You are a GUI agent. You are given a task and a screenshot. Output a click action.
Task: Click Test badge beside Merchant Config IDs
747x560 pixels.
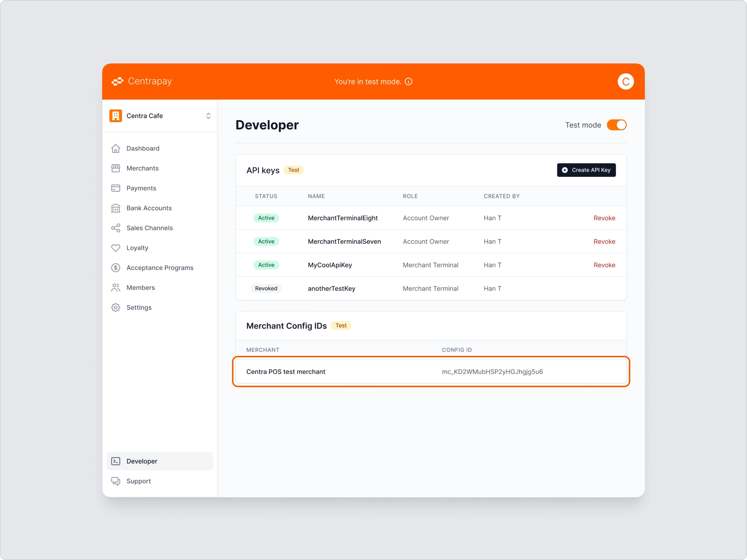click(341, 326)
